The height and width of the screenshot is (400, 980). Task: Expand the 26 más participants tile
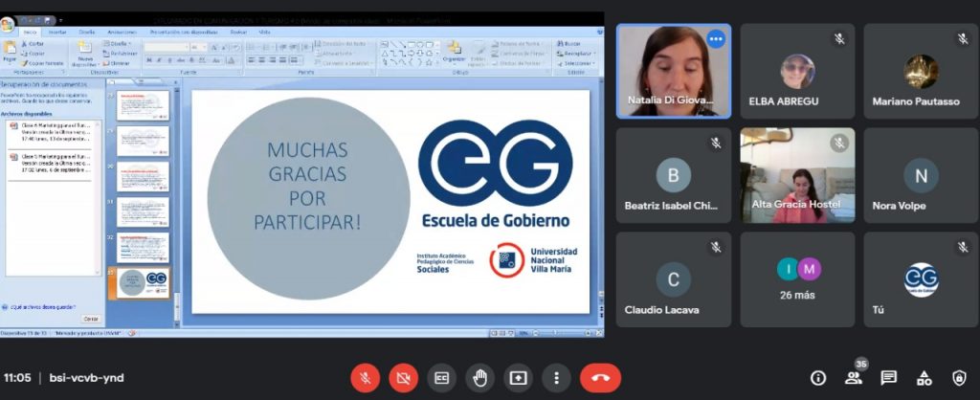pos(797,279)
